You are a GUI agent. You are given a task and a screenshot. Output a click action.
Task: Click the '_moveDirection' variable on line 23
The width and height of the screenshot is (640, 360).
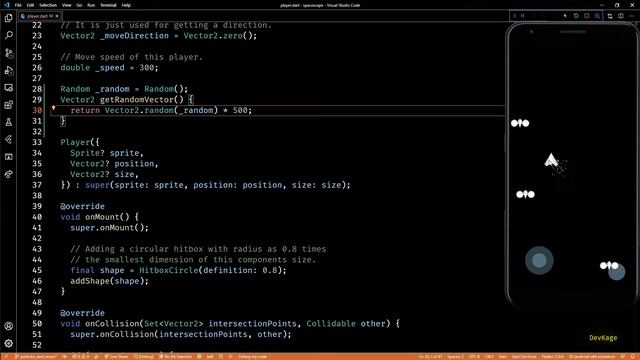[134, 36]
